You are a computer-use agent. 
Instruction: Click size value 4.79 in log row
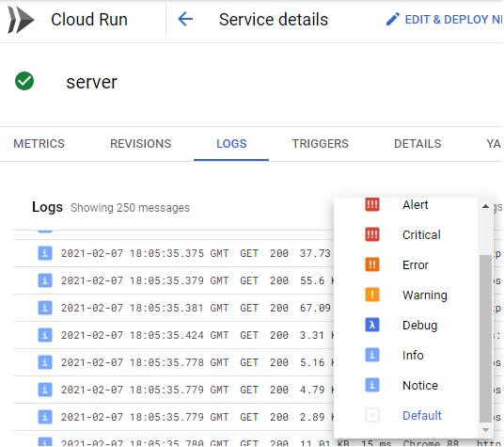click(312, 391)
